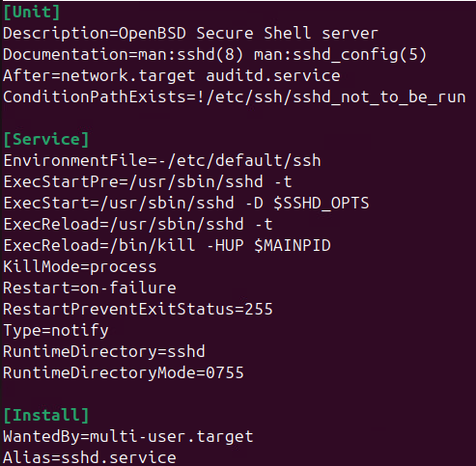Viewport: 476px width, 466px height.
Task: Click the ExecStartPre line with sshd -t
Action: click(x=148, y=182)
